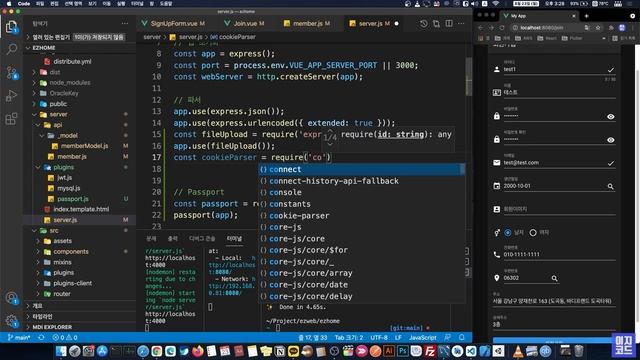Open browser extensions puzzle icon
This screenshot has width=640, height=360.
coord(611,28)
